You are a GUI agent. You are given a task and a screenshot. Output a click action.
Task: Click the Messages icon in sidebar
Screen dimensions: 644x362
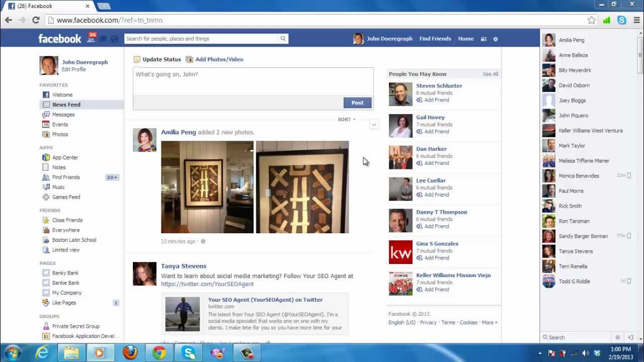click(x=46, y=115)
